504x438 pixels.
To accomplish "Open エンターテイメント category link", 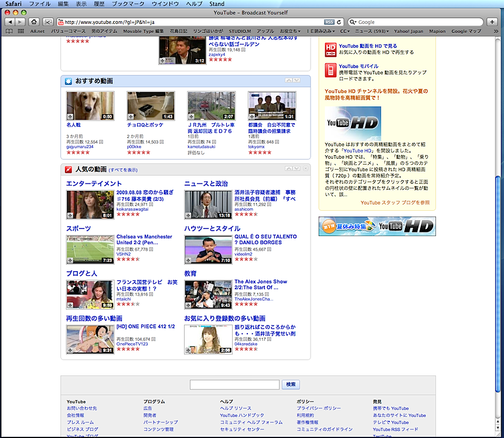I will coord(94,183).
